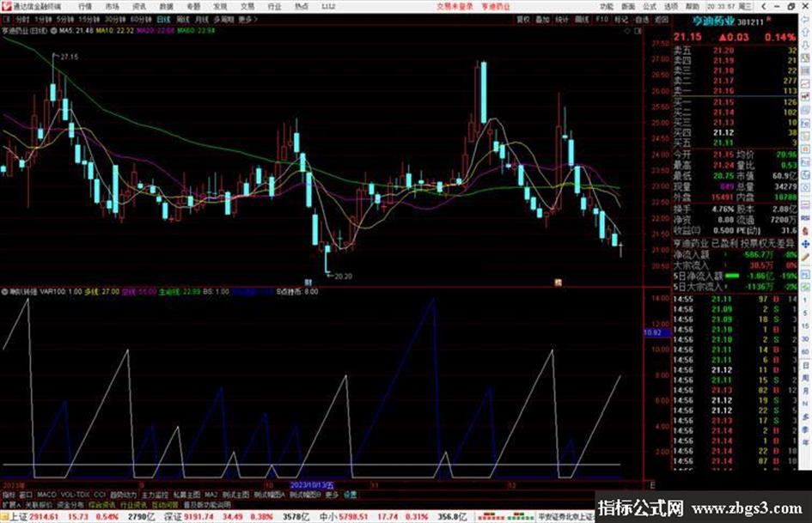Open the 帮助 menu
Viewport: 812px width, 523px height.
tap(693, 6)
